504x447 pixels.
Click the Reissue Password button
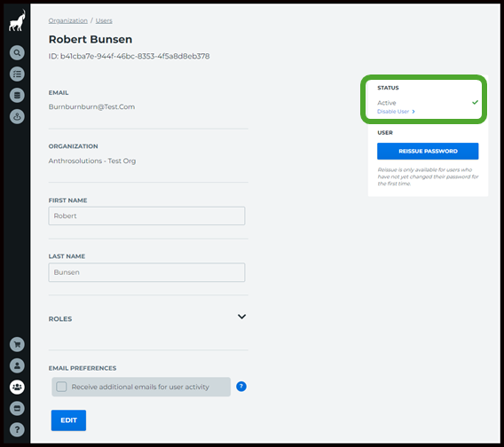click(x=428, y=151)
